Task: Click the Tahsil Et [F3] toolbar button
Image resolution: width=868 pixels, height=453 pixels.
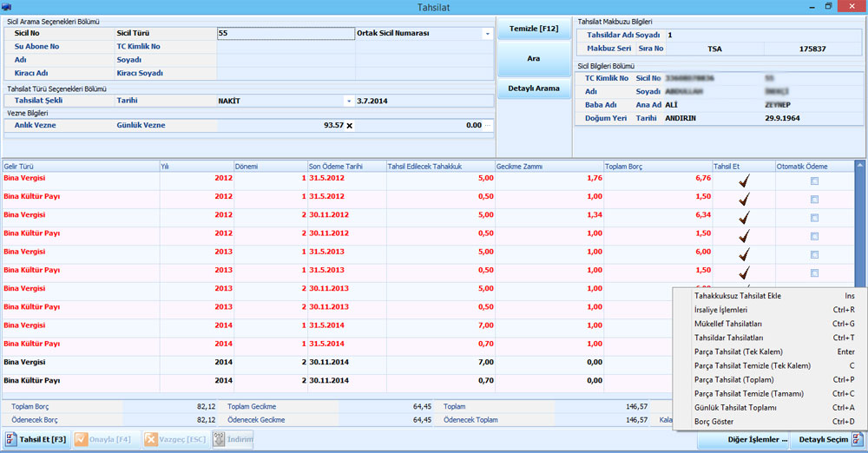Action: (36, 440)
